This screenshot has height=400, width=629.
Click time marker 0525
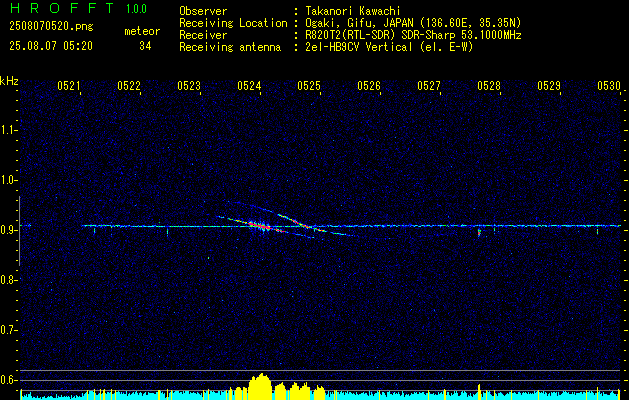309,85
